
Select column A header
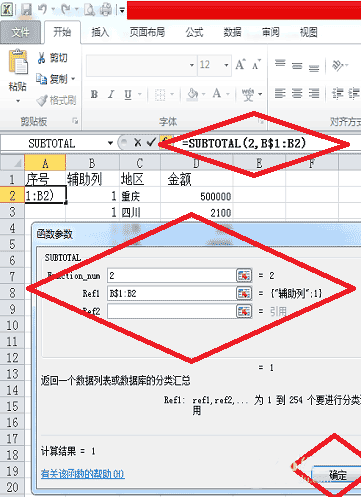pos(45,163)
